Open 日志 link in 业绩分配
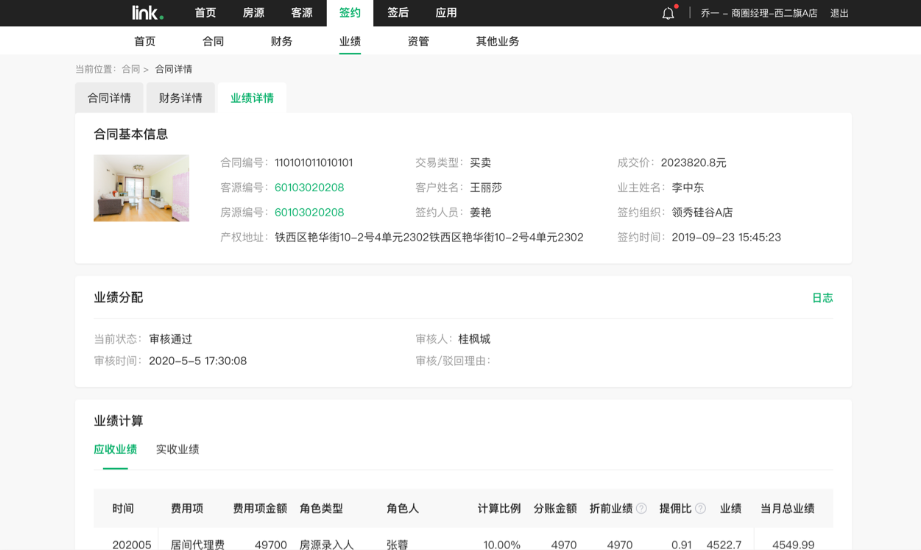Image resolution: width=921 pixels, height=550 pixels. (822, 298)
